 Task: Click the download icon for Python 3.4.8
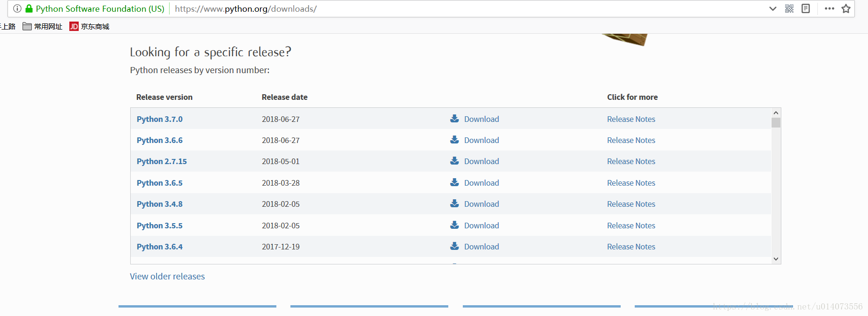454,203
